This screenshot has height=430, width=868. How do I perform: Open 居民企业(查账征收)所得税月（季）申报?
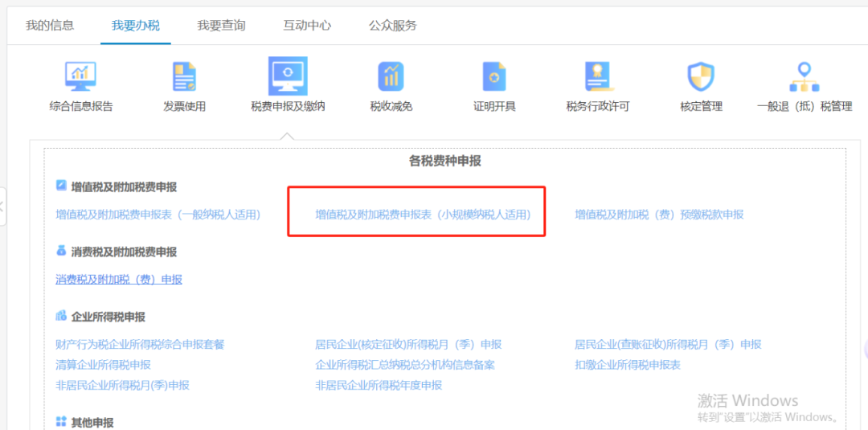point(668,345)
